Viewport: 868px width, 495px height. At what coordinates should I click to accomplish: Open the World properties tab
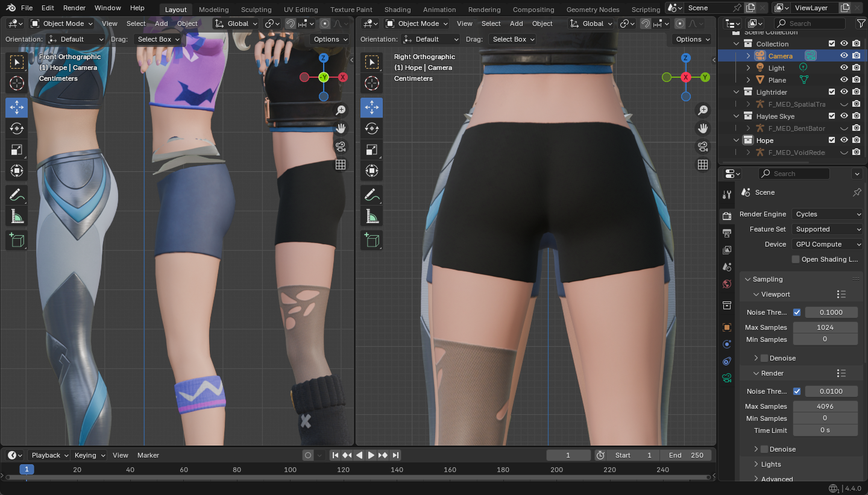point(727,283)
